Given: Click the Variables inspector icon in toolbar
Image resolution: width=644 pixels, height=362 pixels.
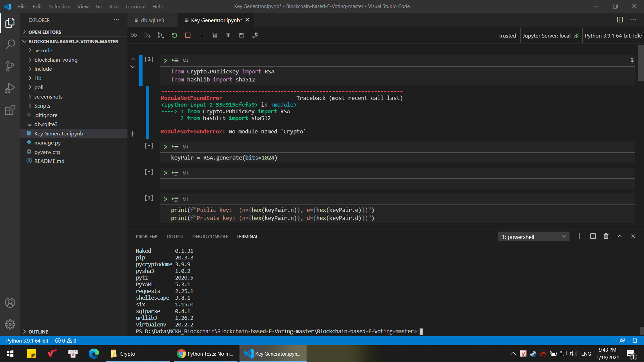Looking at the screenshot, I should pos(228,35).
